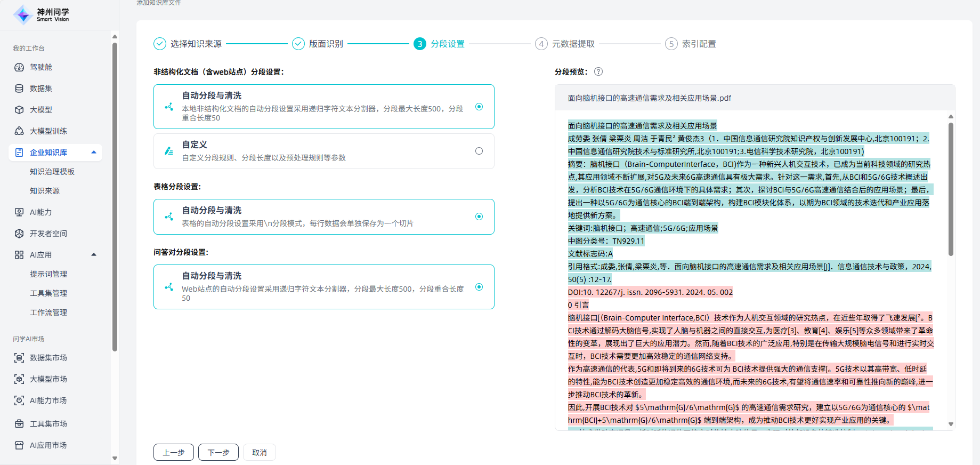
Task: Click the sidebar scroll down arrow
Action: pos(115,458)
